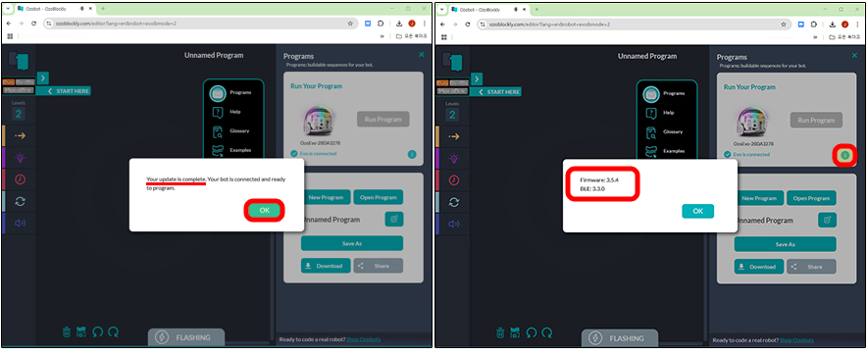Viewport: 868px width, 355px height.
Task: Click the undo arrow in left window
Action: pos(98,331)
